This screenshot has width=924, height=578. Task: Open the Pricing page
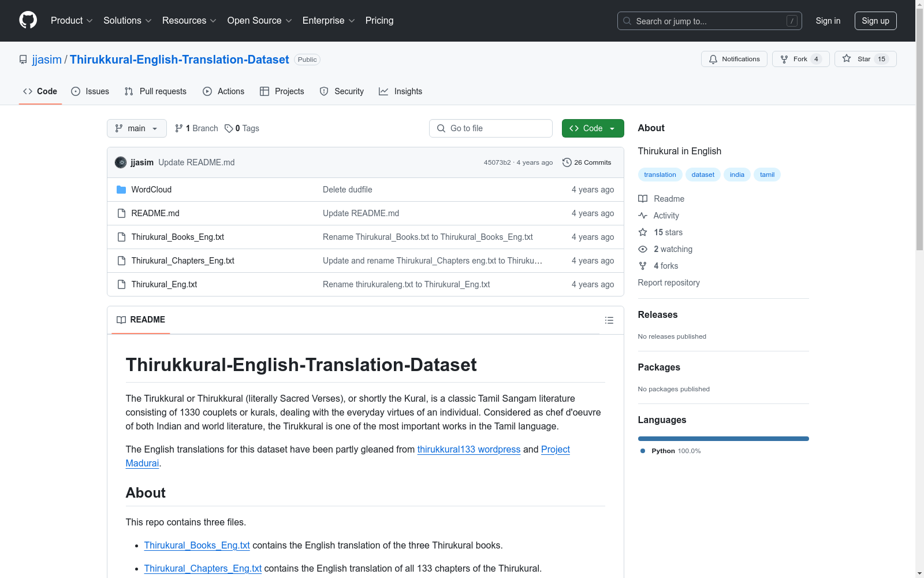click(x=379, y=20)
